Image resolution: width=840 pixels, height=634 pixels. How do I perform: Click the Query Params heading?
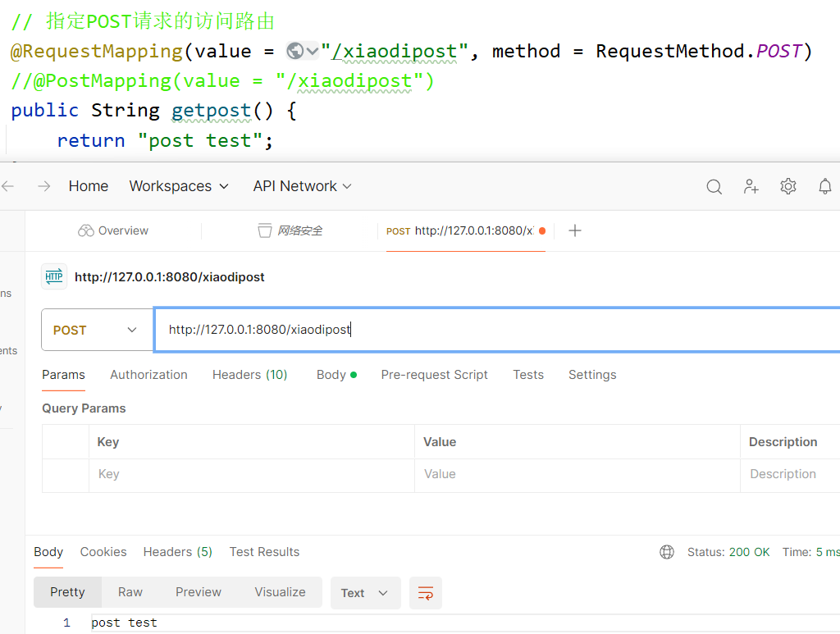(84, 408)
